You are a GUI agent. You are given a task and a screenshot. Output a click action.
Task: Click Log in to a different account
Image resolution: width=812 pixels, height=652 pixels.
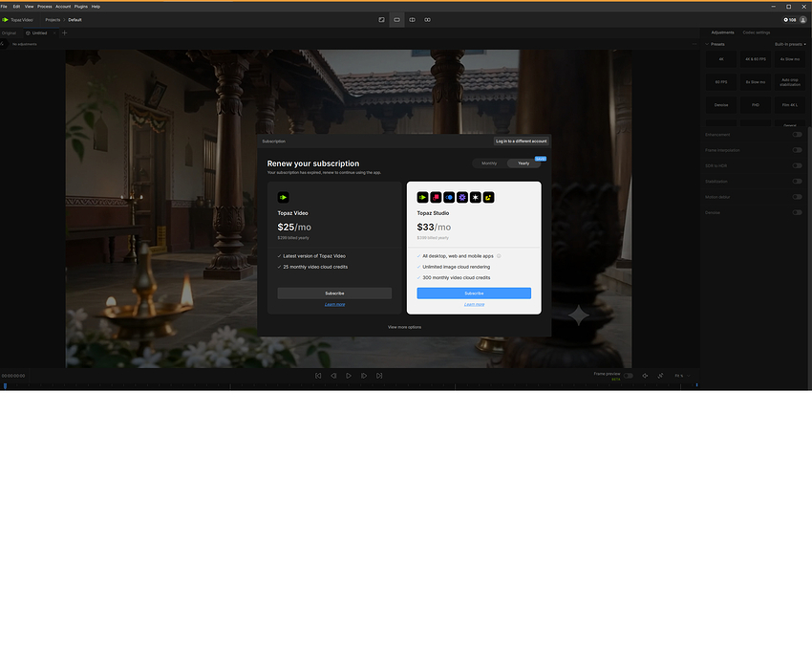[521, 141]
